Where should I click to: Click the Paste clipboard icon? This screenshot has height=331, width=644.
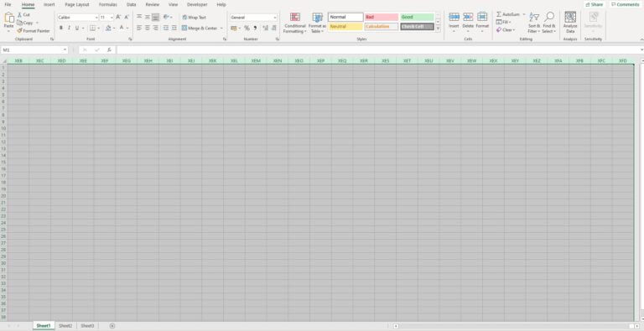[9, 18]
